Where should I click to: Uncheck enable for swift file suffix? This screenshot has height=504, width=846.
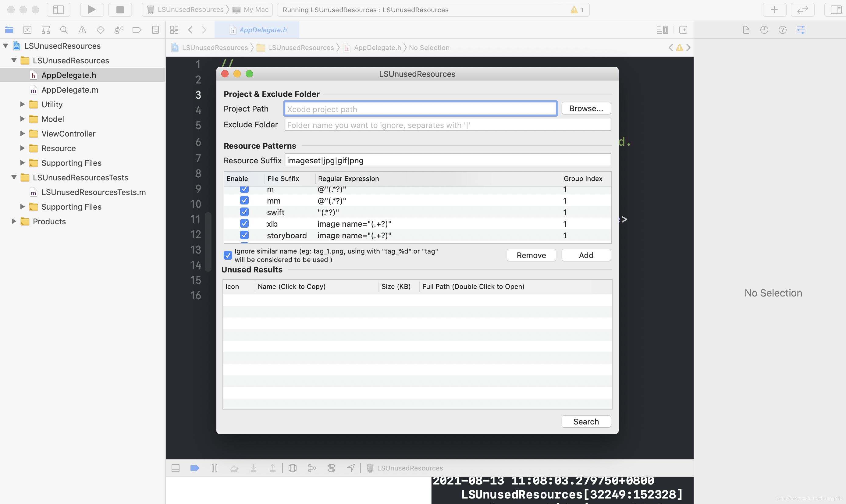[244, 212]
